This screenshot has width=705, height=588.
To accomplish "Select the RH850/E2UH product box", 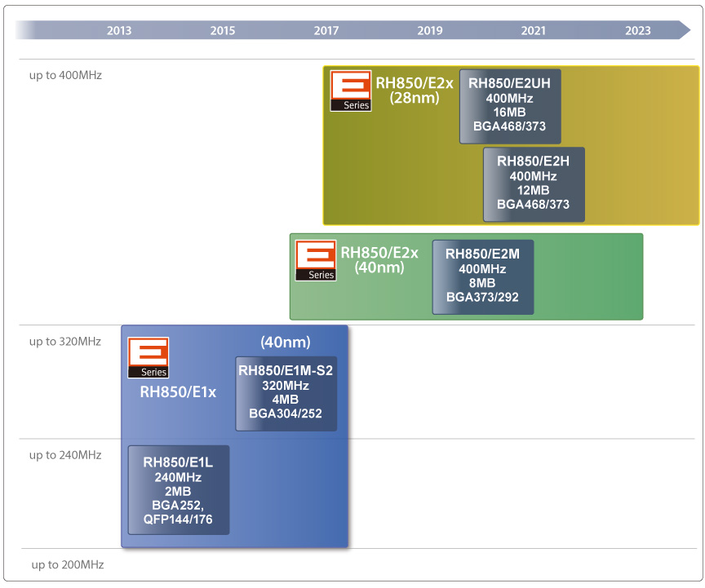I will point(510,106).
